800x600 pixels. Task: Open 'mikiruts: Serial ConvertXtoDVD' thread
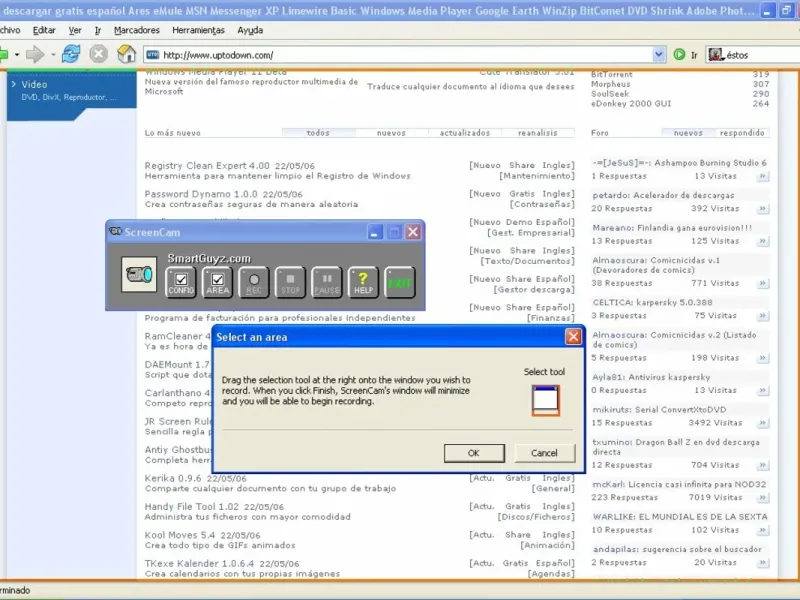659,409
